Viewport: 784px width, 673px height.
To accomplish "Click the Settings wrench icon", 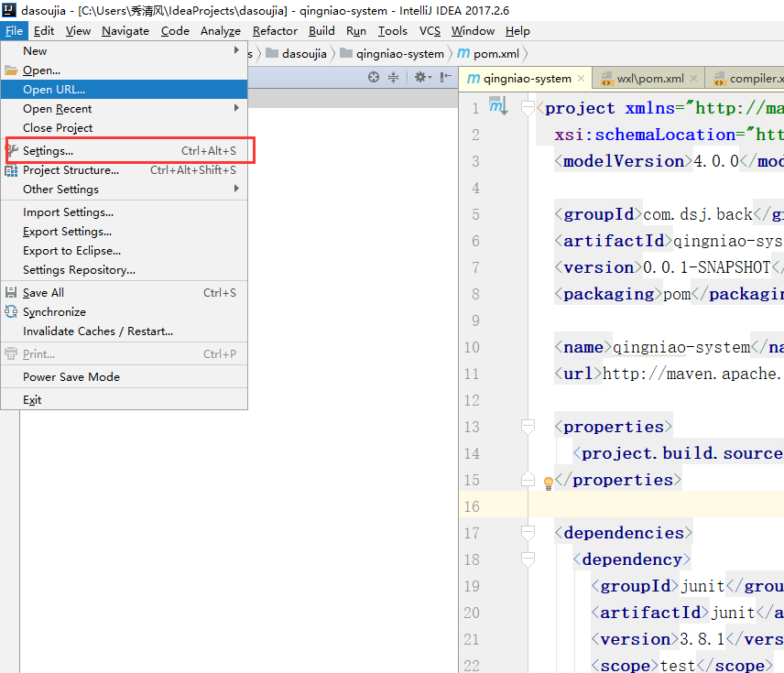I will pos(12,150).
